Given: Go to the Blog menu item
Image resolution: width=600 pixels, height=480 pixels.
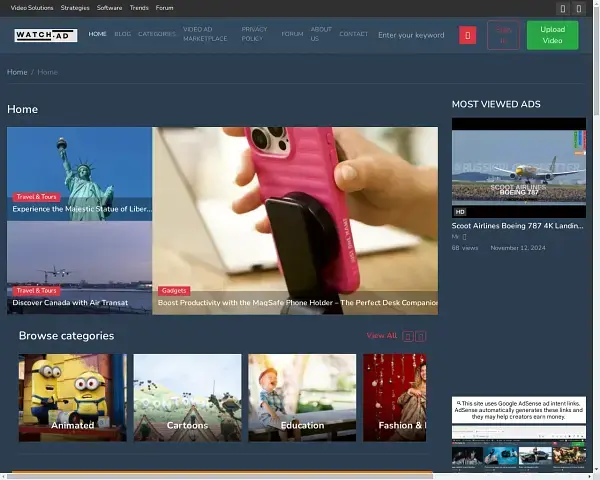Looking at the screenshot, I should coord(122,34).
